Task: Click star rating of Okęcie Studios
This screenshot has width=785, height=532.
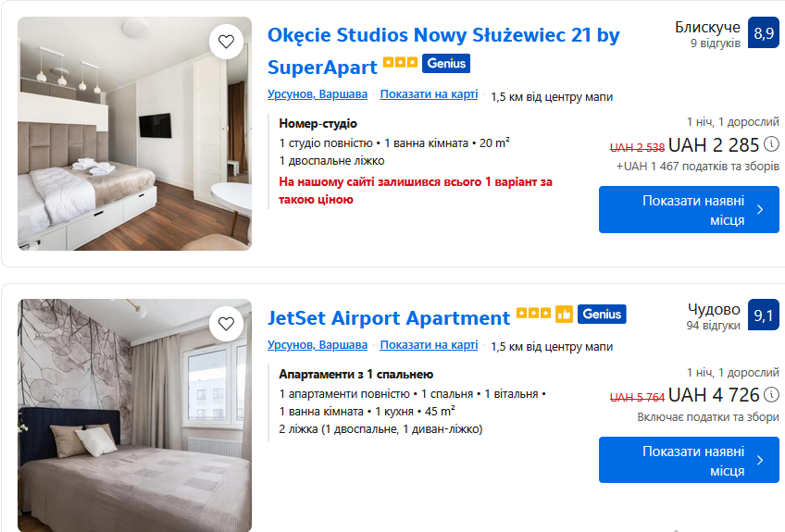Action: (400, 64)
